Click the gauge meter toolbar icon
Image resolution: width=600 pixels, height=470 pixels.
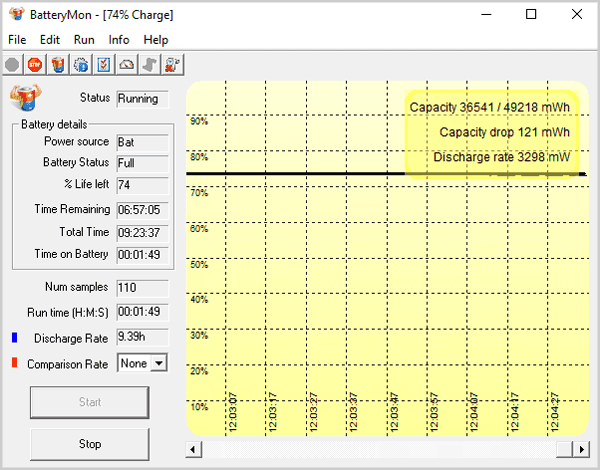[x=127, y=65]
